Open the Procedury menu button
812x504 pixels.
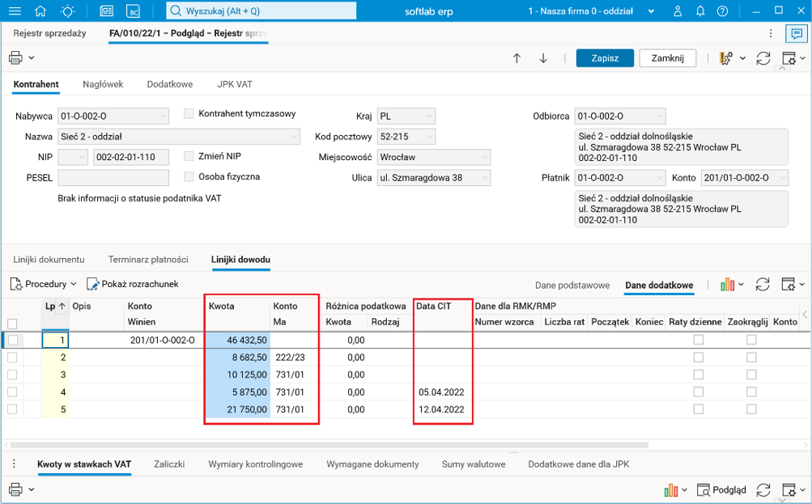tap(44, 284)
